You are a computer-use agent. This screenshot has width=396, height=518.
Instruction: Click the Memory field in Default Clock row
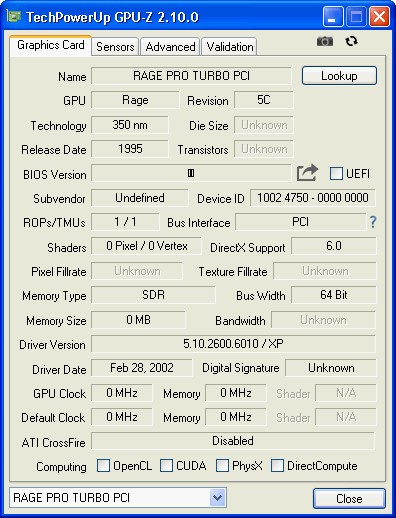[236, 417]
